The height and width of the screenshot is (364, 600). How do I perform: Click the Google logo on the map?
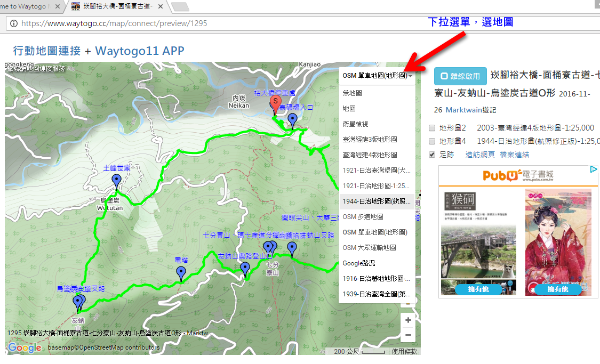(x=25, y=348)
